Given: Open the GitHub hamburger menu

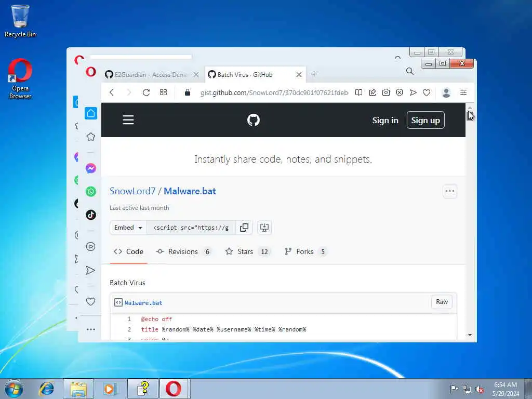Looking at the screenshot, I should [128, 120].
